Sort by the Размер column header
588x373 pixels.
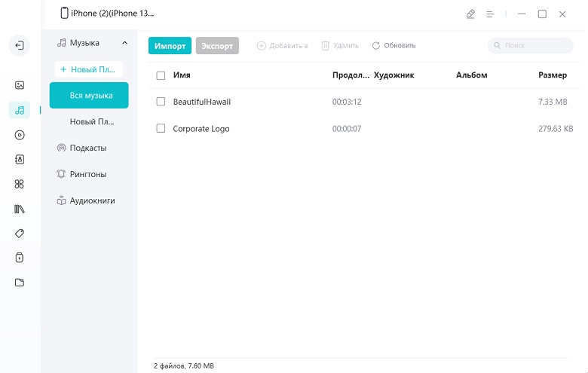553,75
